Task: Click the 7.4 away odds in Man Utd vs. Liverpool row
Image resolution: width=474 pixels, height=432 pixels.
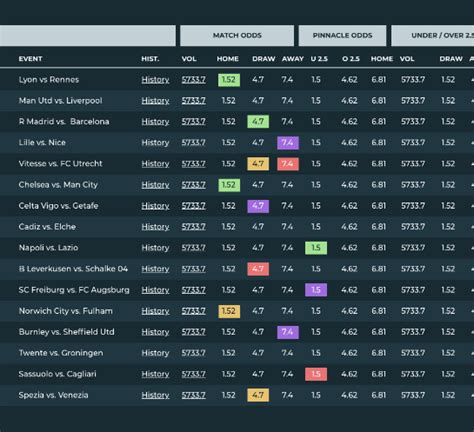Action: coord(287,101)
